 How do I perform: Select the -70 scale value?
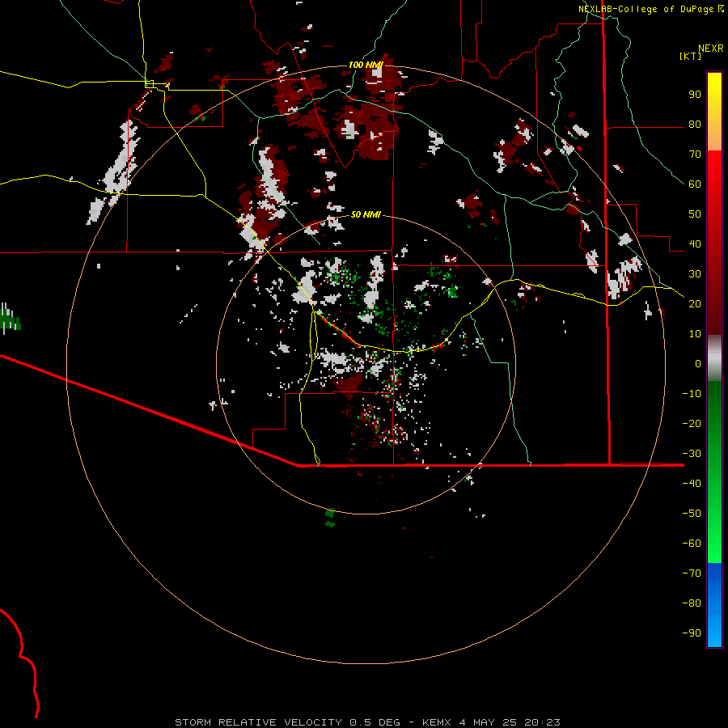[692, 574]
